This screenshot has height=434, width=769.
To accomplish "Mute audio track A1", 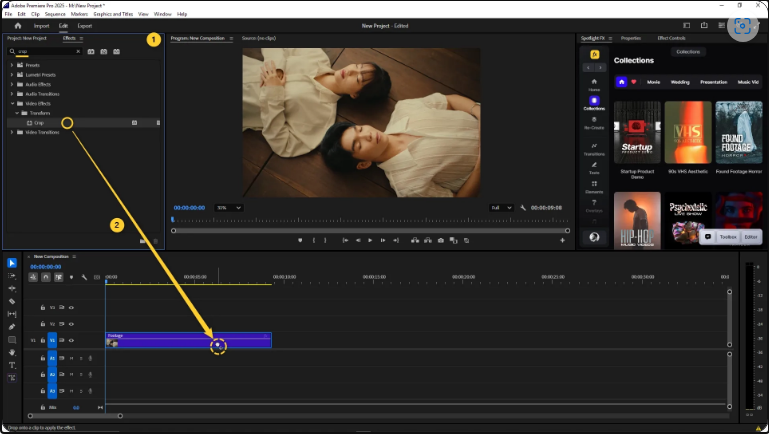I will click(71, 358).
